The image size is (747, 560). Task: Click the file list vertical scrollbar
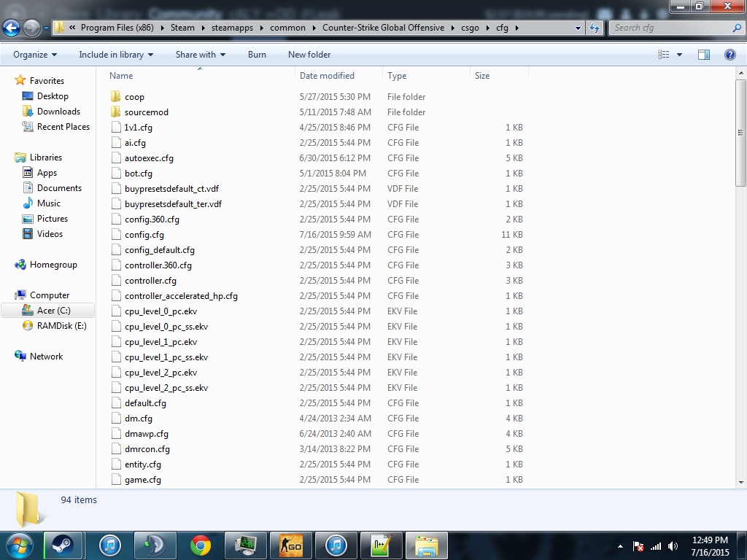[x=740, y=133]
